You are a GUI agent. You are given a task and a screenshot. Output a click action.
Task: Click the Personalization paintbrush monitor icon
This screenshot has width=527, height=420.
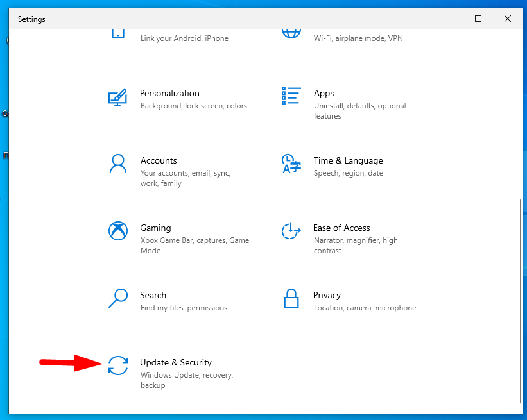(117, 97)
